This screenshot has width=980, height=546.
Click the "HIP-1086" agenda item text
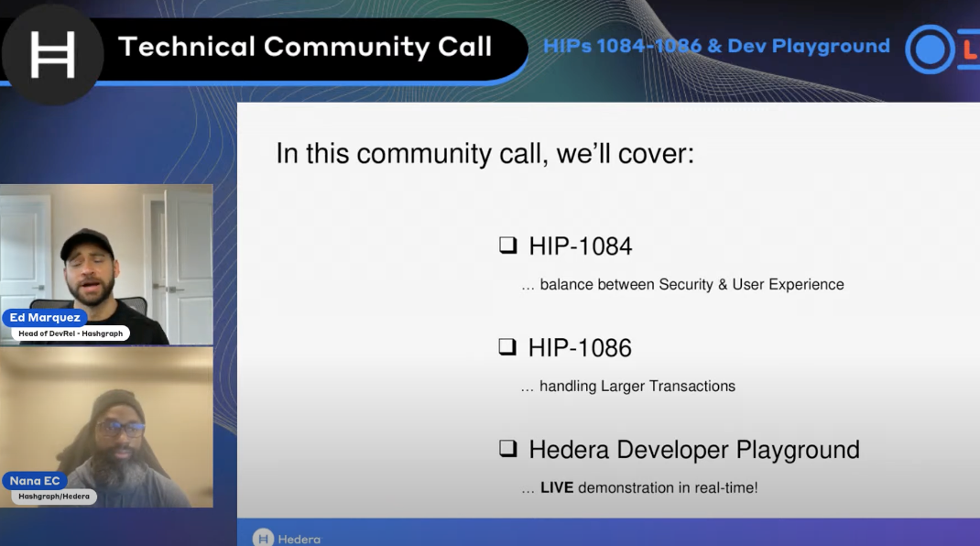click(580, 348)
